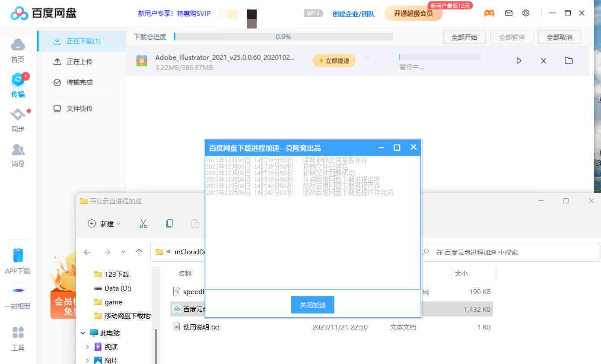Open Explorer recent locations dropdown chevron
The height and width of the screenshot is (364, 601).
click(x=123, y=252)
